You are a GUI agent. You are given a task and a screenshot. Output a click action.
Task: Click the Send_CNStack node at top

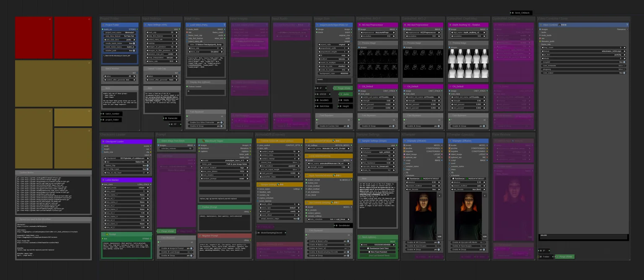[520, 13]
